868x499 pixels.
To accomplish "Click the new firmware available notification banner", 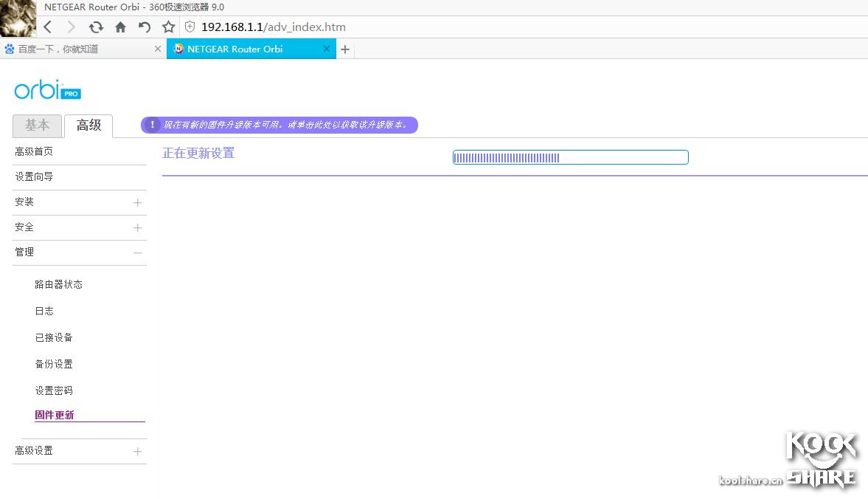I will pos(280,125).
